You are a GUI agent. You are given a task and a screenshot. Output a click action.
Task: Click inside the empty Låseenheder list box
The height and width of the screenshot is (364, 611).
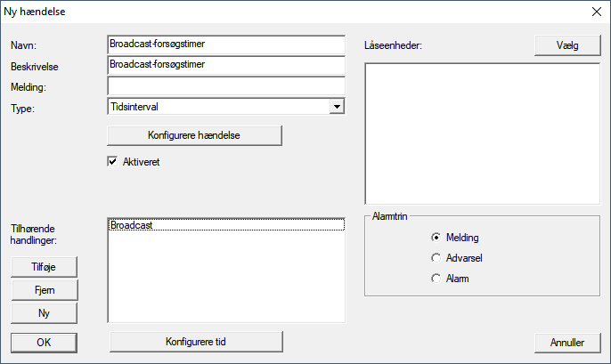tap(482, 133)
